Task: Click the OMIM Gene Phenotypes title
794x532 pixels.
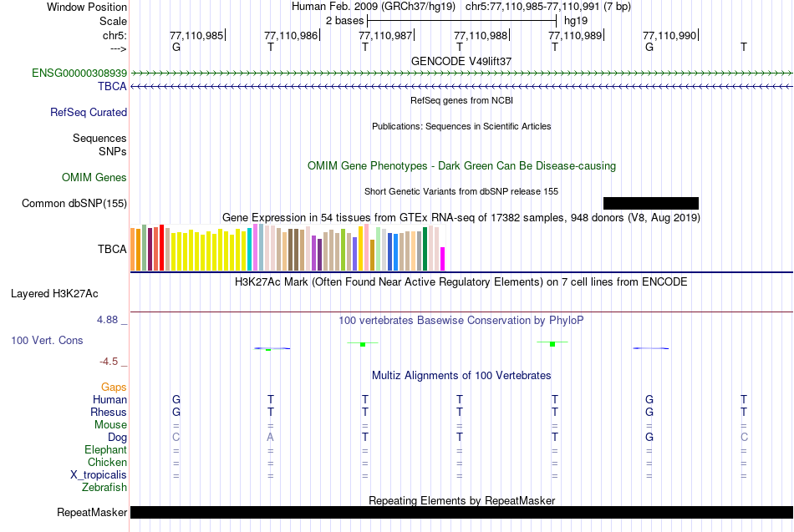Action: (462, 165)
